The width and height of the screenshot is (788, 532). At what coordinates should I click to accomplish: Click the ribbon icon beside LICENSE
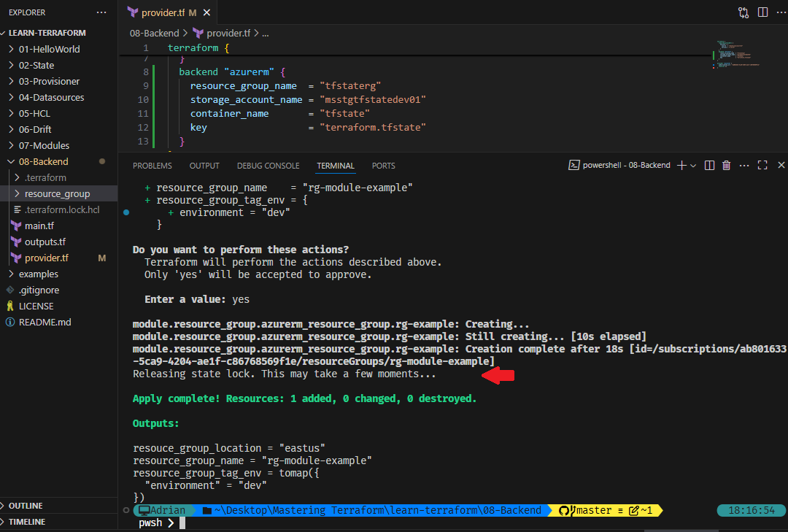[10, 307]
